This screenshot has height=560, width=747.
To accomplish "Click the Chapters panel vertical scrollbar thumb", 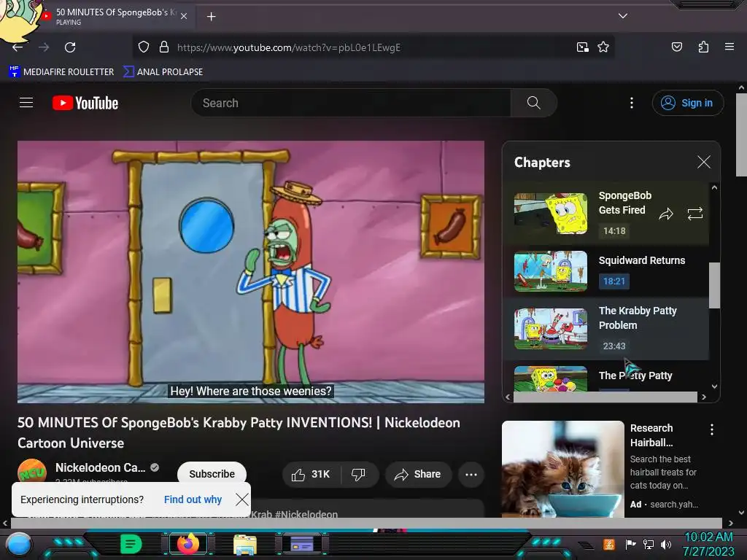I will click(714, 285).
